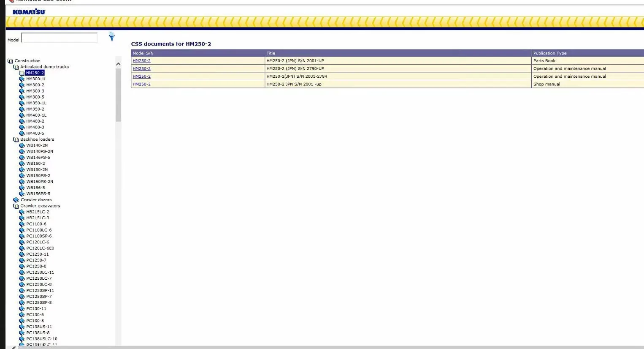Click the book icon next to PC130-6
644x349 pixels.
coord(22,315)
